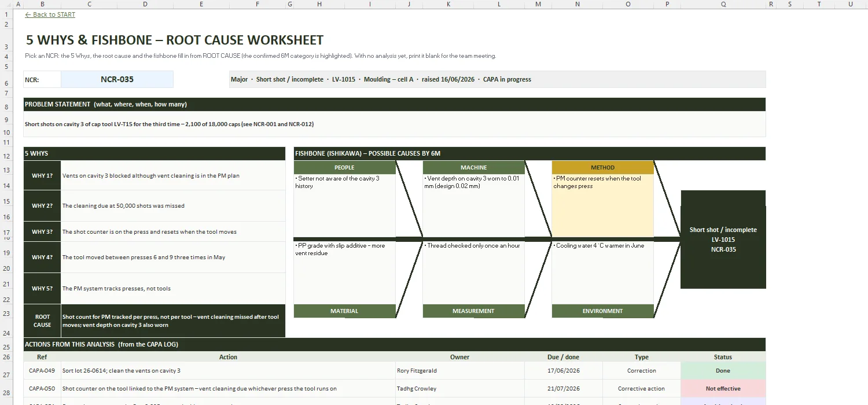Select owner Tadhg Crowley
The height and width of the screenshot is (405, 868).
(x=459, y=389)
